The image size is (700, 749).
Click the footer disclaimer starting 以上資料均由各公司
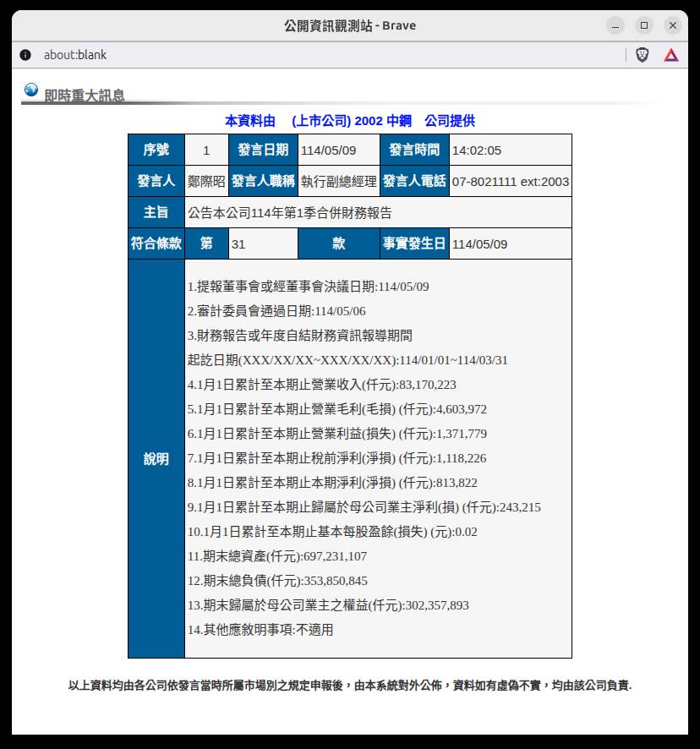[x=350, y=686]
